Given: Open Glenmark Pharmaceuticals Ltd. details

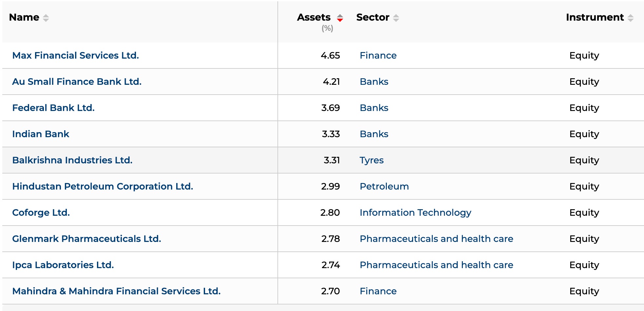Looking at the screenshot, I should [x=86, y=239].
